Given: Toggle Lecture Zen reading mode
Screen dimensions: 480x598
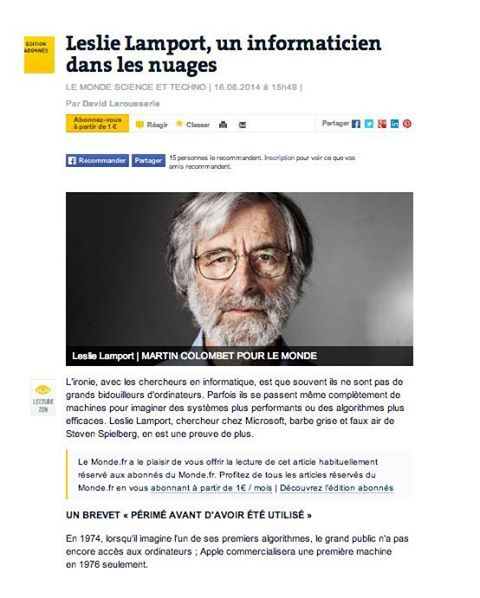Looking at the screenshot, I should click(x=43, y=397).
